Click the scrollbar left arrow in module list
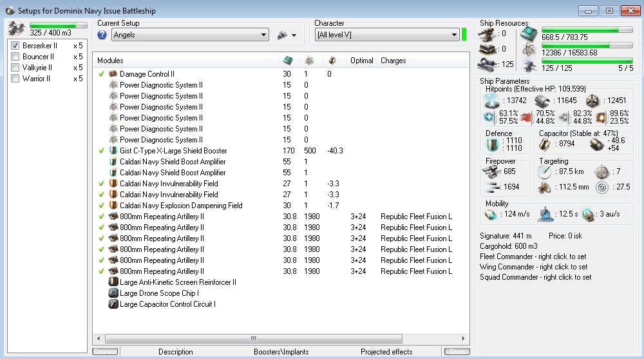Viewport: 644px width, 359px height. [x=99, y=339]
